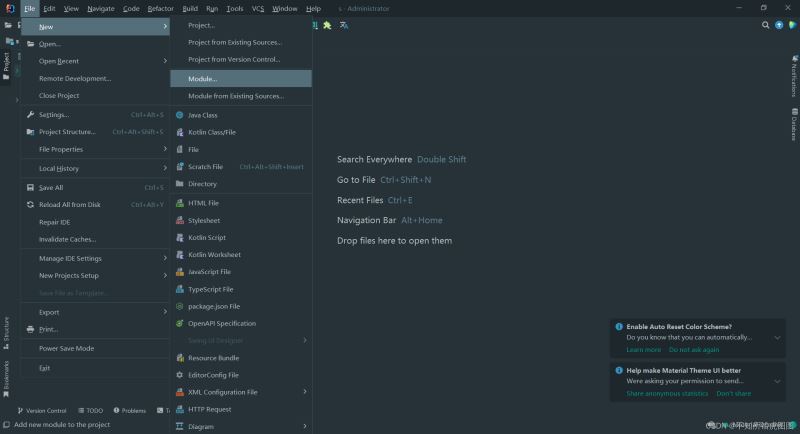Expand the Manage IDE Settings submenu arrow
The height and width of the screenshot is (434, 800).
pos(165,258)
